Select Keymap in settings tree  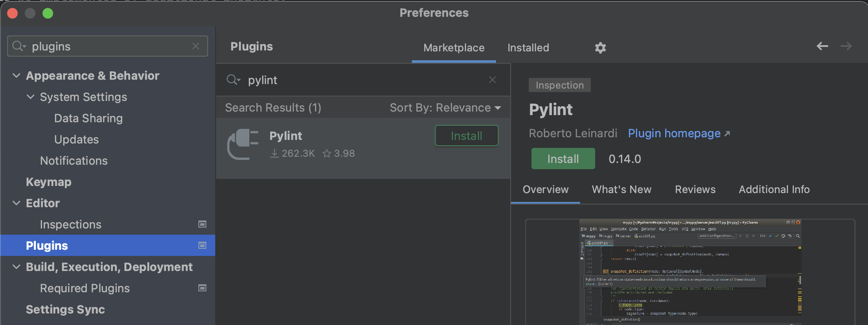pos(49,182)
